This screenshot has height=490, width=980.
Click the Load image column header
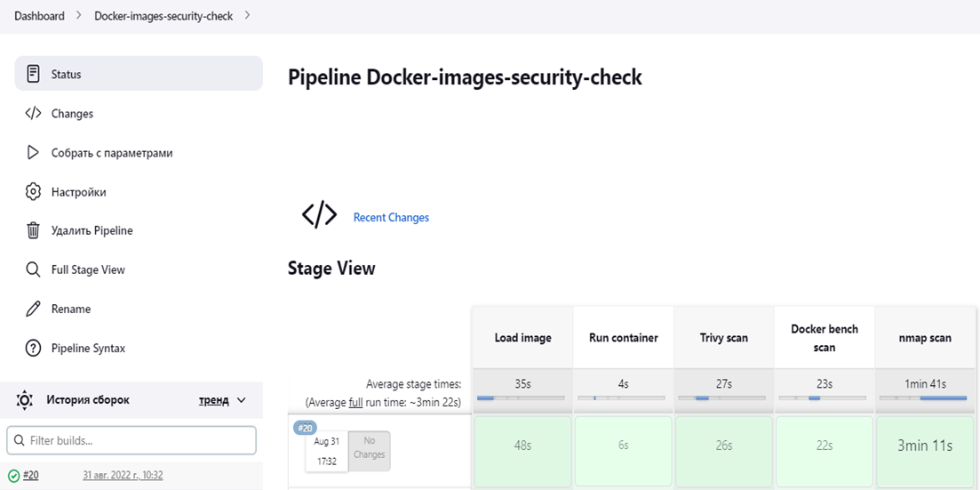pyautogui.click(x=522, y=338)
